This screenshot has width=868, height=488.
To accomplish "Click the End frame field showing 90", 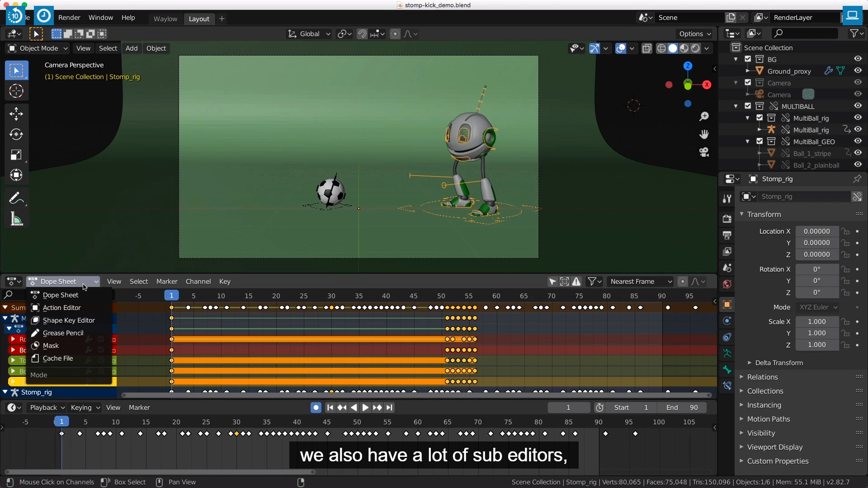I will [682, 408].
